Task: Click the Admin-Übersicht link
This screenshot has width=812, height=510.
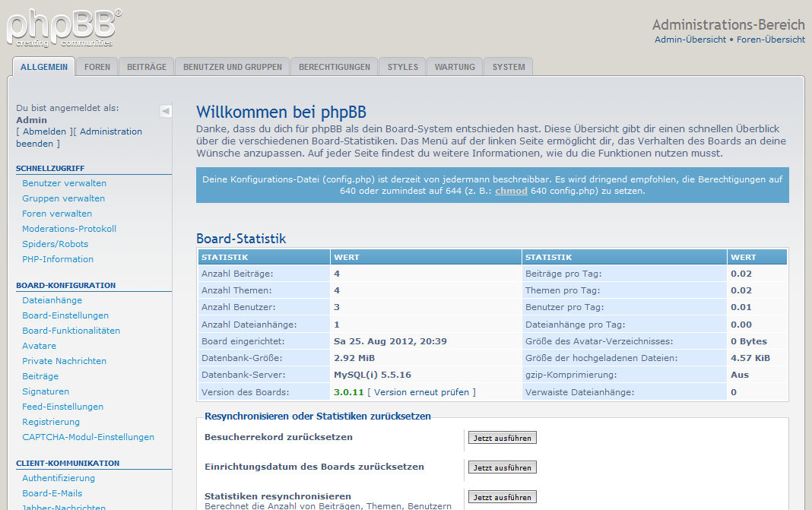Action: click(690, 40)
